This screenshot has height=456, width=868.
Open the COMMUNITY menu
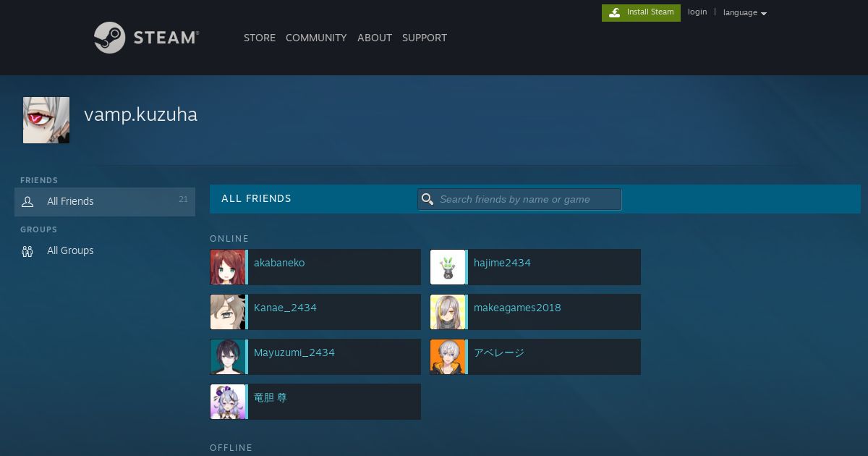click(x=316, y=38)
